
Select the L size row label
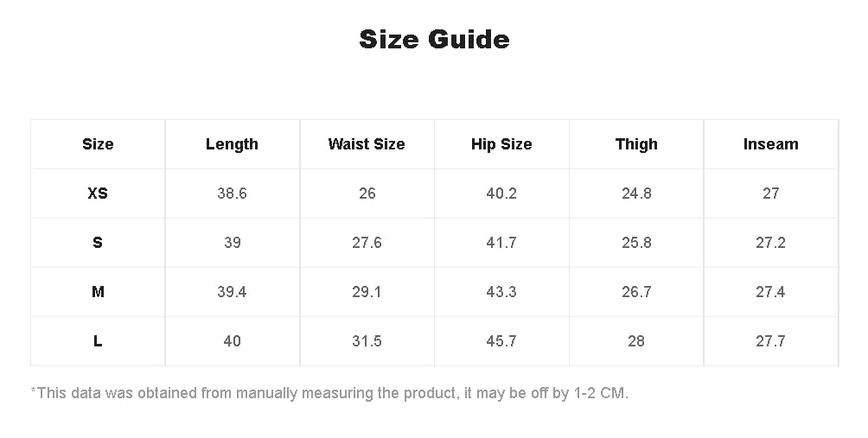click(x=98, y=341)
